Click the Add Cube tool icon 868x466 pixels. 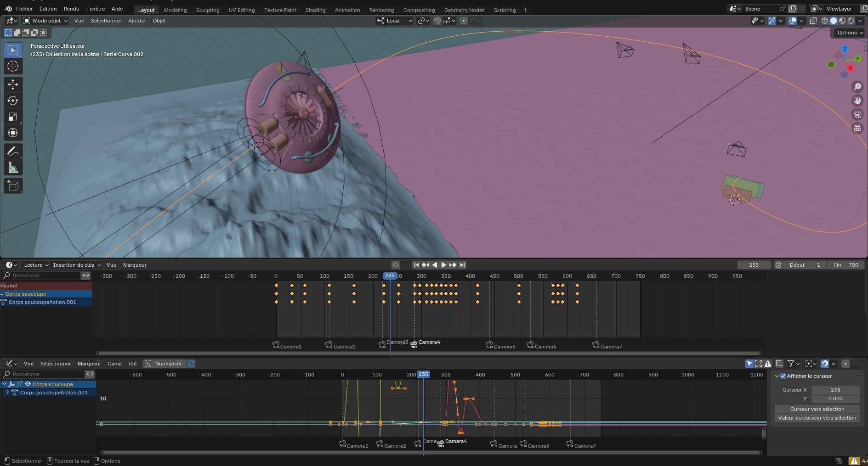(x=13, y=186)
